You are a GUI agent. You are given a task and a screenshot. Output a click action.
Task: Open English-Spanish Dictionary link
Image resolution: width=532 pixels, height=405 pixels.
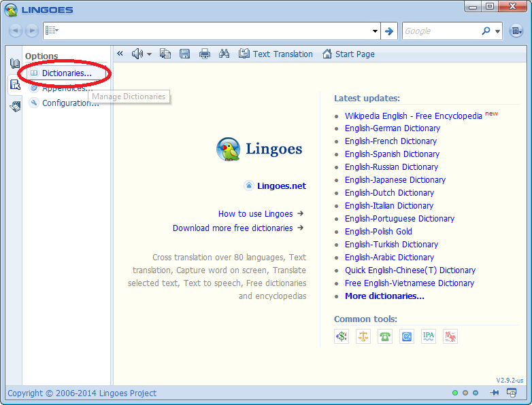coord(392,154)
